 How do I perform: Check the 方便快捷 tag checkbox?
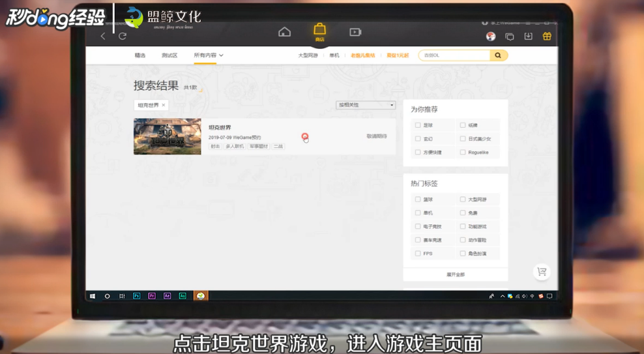[x=418, y=152]
